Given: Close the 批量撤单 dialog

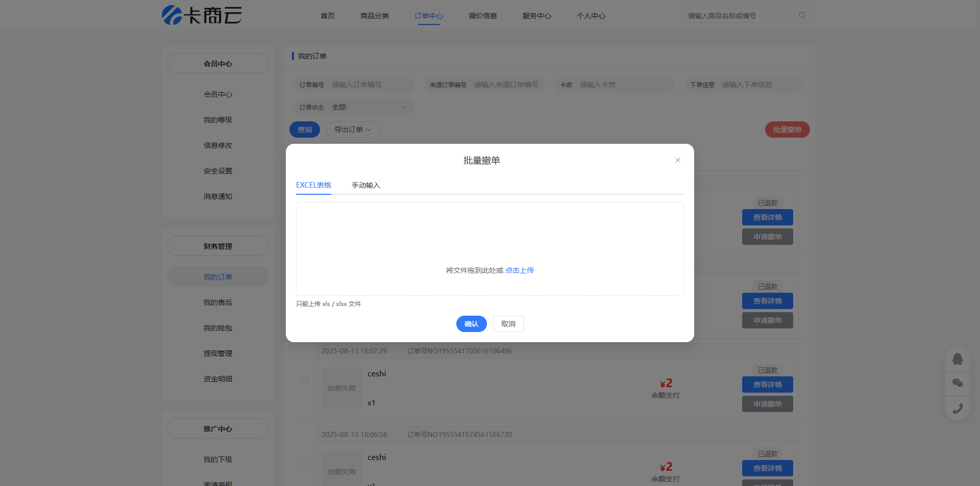Looking at the screenshot, I should point(677,160).
